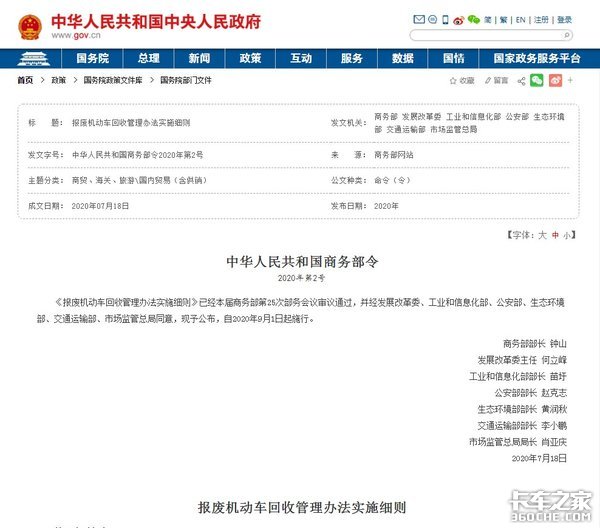The height and width of the screenshot is (528, 600).
Task: Switch to Traditional Chinese (繁)
Action: [x=503, y=19]
